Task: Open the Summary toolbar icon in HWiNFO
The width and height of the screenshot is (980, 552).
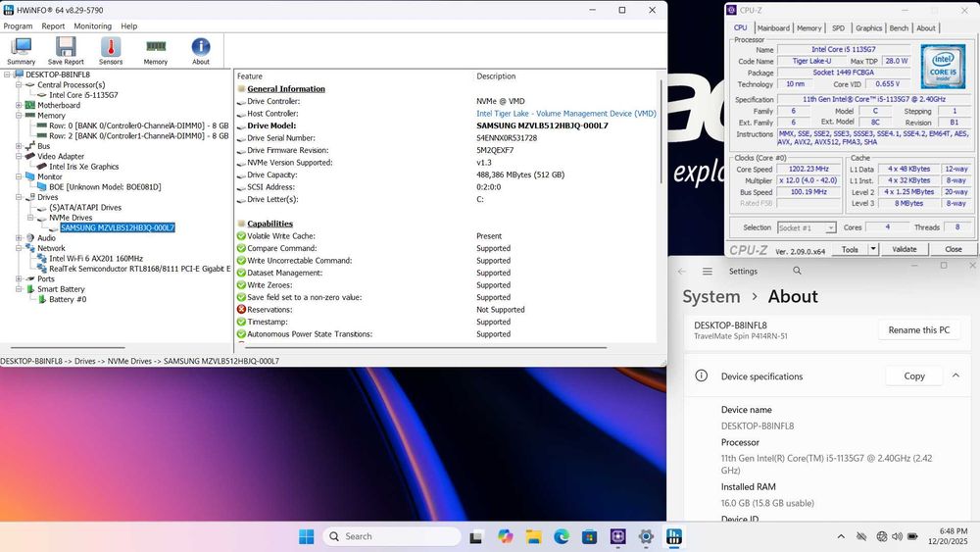Action: (x=22, y=51)
